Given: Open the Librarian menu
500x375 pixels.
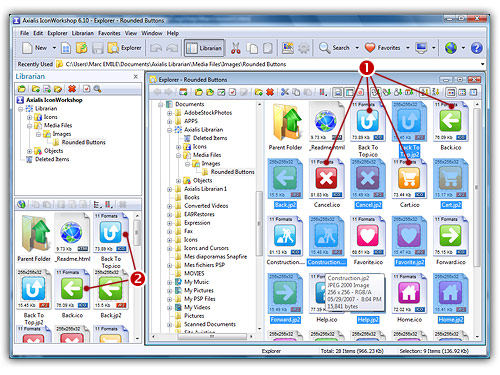Looking at the screenshot, I should pyautogui.click(x=83, y=33).
